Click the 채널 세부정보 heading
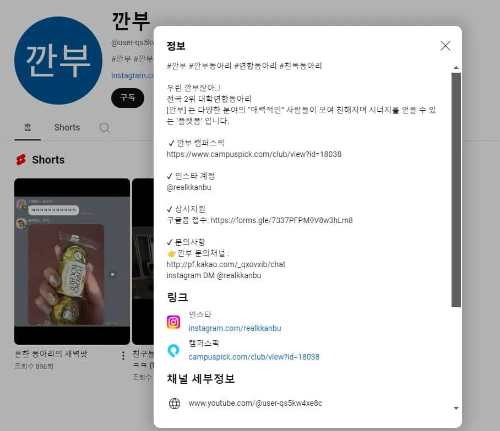Viewport: 500px width, 431px height. click(x=201, y=379)
